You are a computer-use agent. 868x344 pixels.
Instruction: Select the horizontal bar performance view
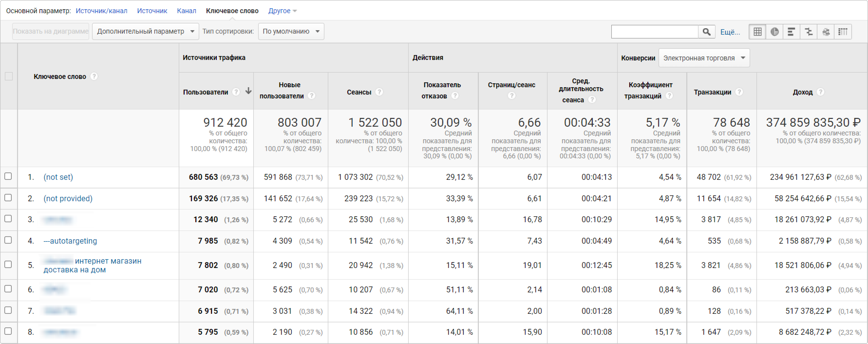(792, 32)
